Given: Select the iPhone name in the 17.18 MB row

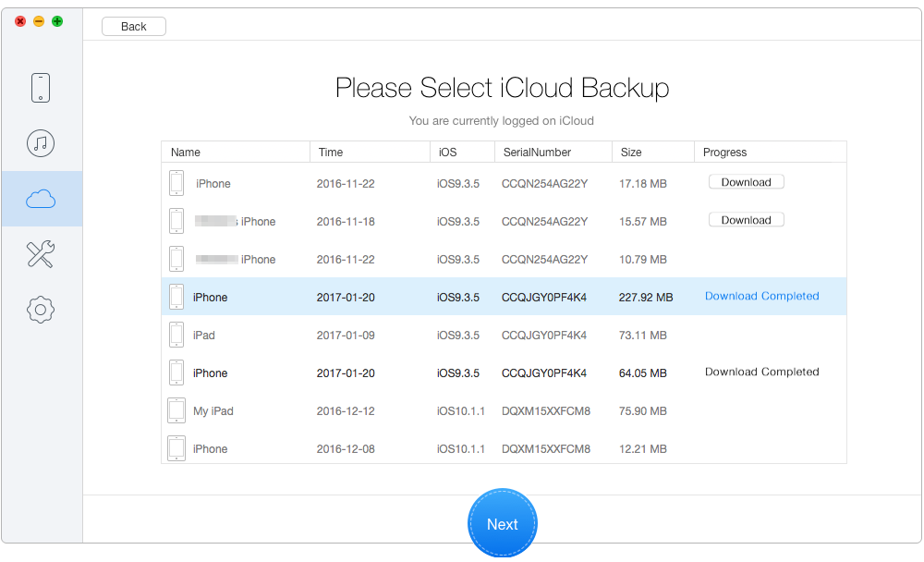Looking at the screenshot, I should point(213,184).
